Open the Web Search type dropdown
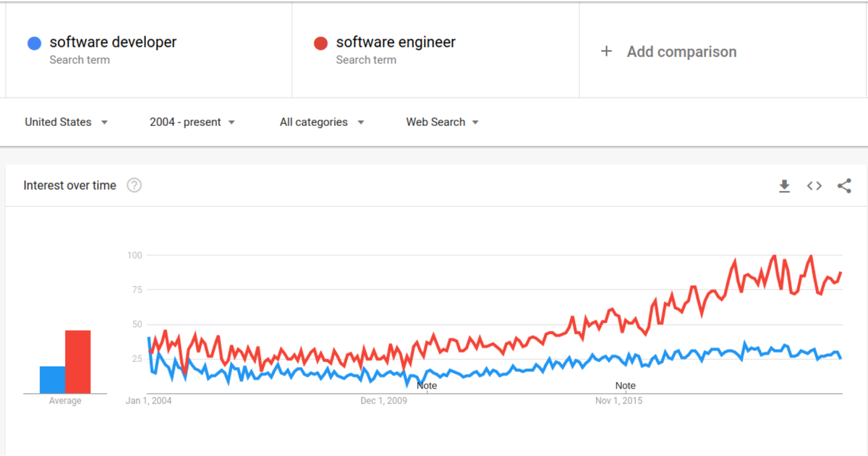Screen dimensions: 868x456 [436, 122]
